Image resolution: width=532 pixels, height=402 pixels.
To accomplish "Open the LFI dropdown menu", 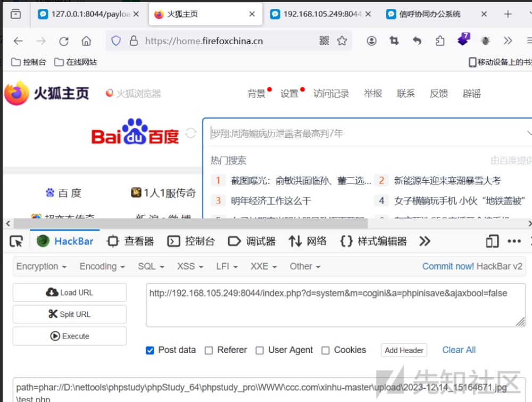I will pyautogui.click(x=227, y=266).
